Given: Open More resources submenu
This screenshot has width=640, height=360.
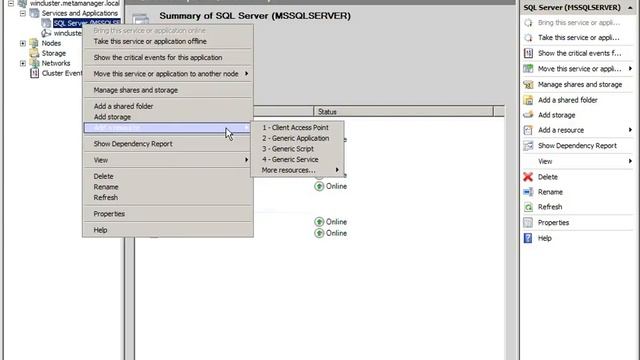Looking at the screenshot, I should point(297,170).
